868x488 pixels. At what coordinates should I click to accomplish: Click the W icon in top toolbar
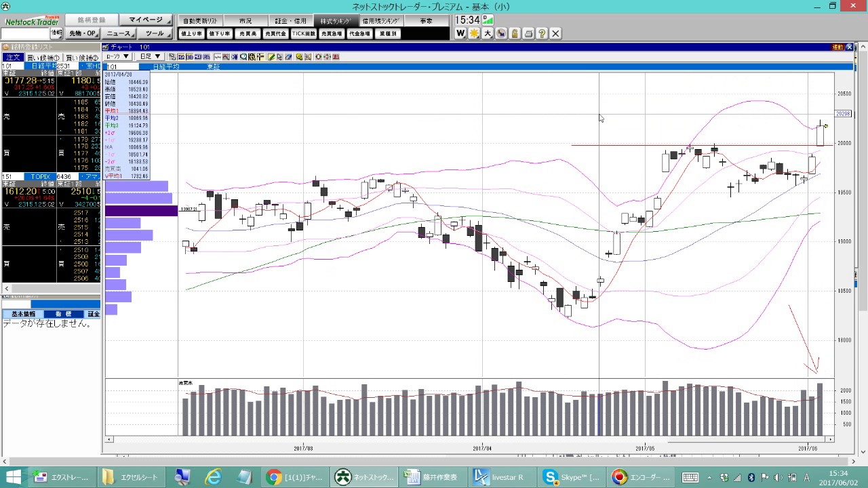(461, 33)
